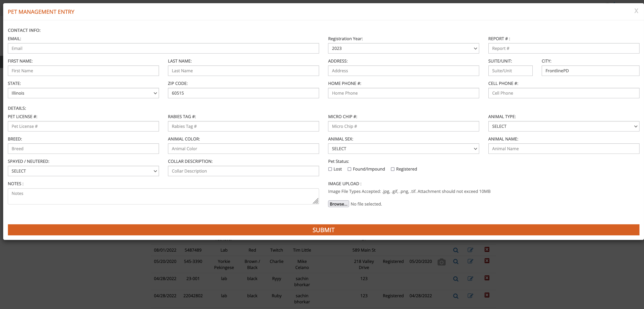Click the search icon in Twitch row

click(455, 250)
